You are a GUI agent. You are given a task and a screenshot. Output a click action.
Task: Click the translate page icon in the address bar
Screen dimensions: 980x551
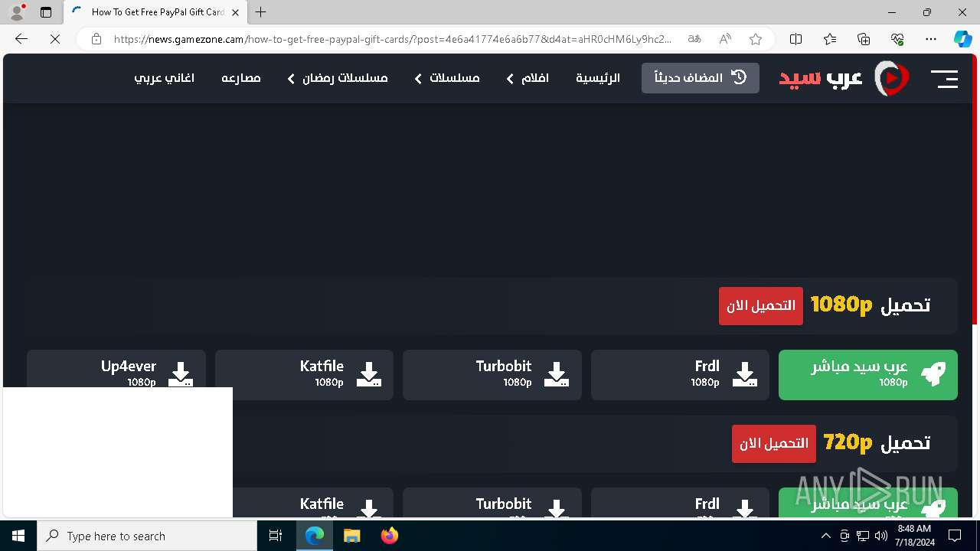coord(694,39)
